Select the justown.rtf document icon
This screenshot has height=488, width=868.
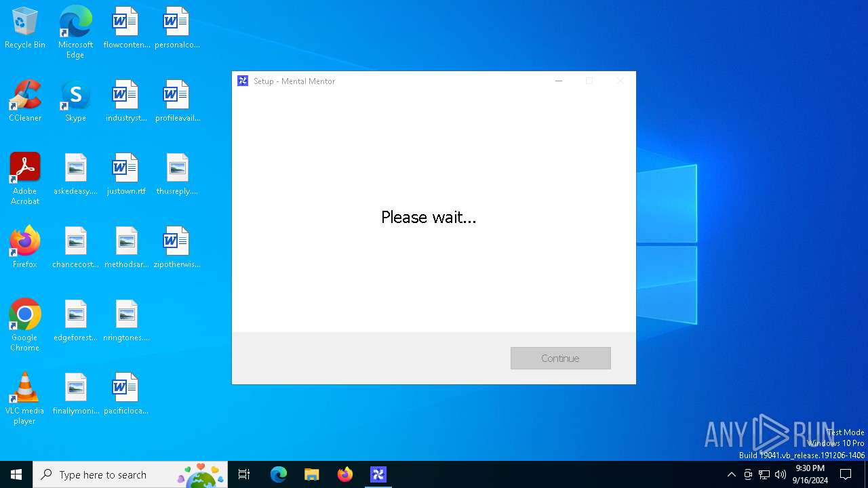click(126, 174)
